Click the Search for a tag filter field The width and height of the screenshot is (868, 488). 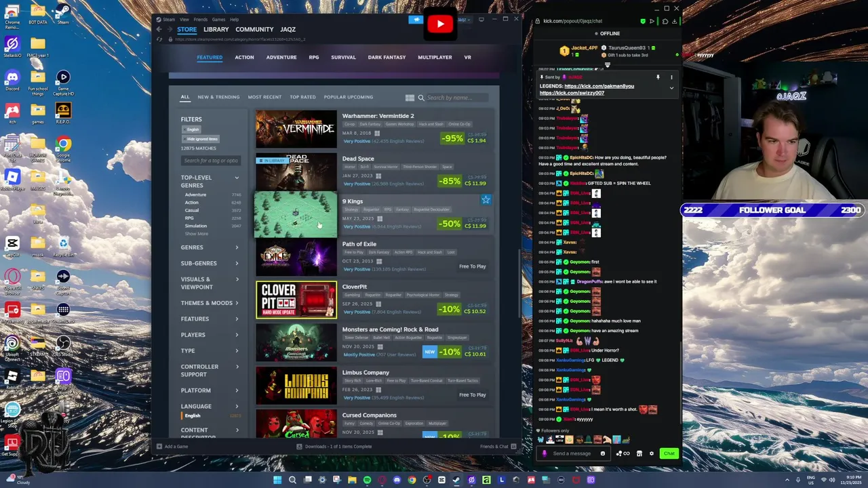(x=211, y=161)
